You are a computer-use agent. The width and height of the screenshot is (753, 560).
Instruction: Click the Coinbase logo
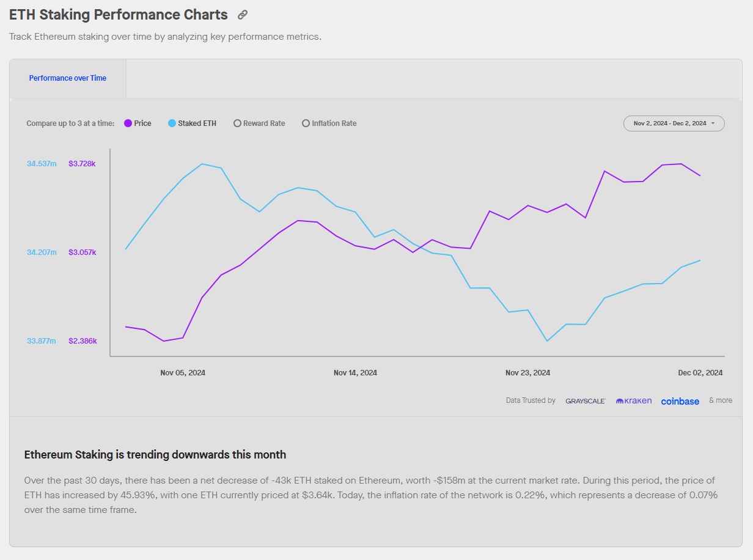tap(680, 401)
